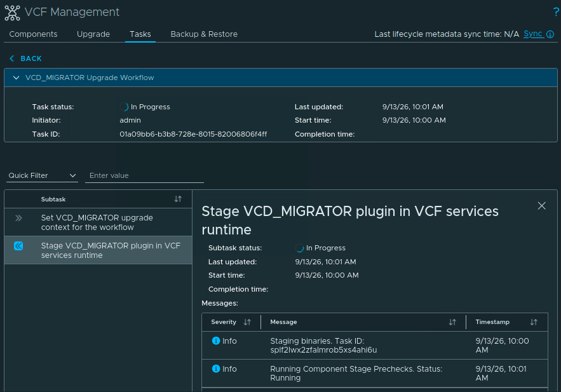This screenshot has height=392, width=561.
Task: Click the Running Component Stage Prechecks message
Action: pos(356,373)
